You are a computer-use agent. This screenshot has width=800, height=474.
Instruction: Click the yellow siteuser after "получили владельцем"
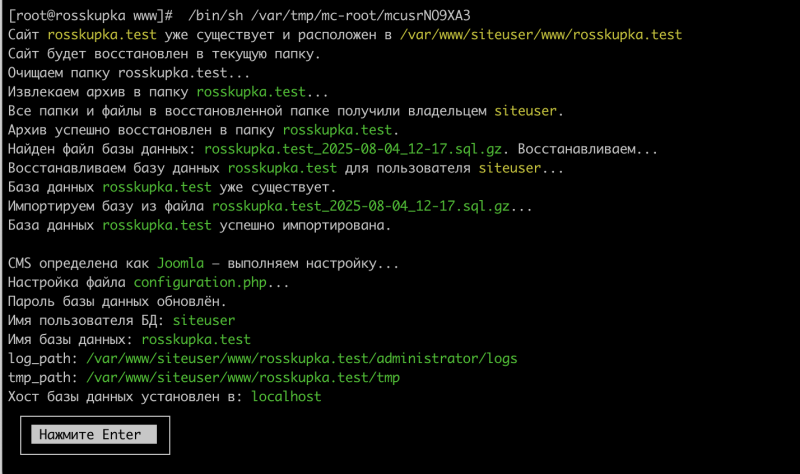[526, 111]
